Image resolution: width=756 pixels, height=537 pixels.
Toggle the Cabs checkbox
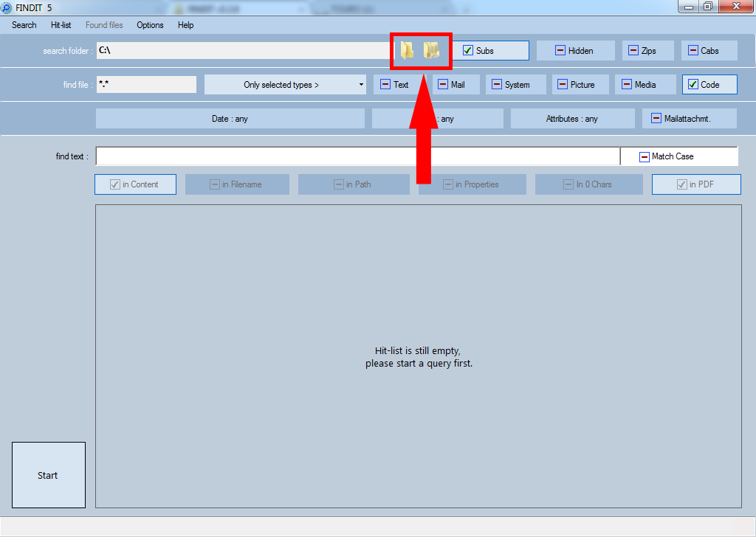[693, 51]
